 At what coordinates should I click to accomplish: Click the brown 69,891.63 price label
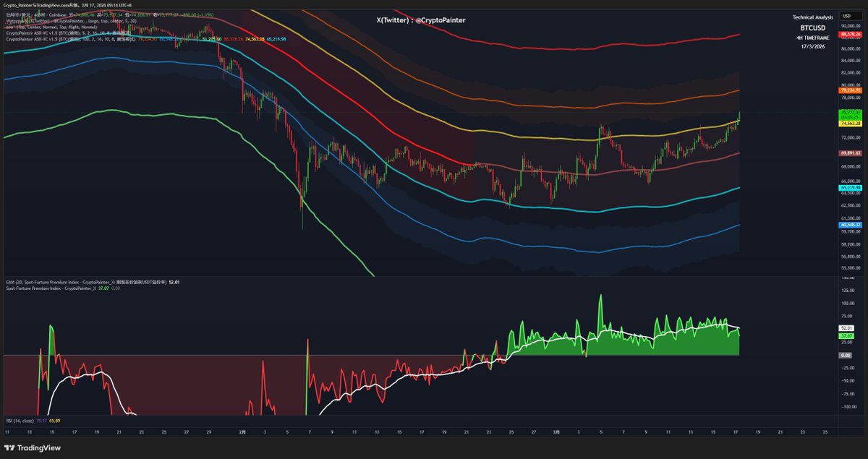tap(850, 153)
